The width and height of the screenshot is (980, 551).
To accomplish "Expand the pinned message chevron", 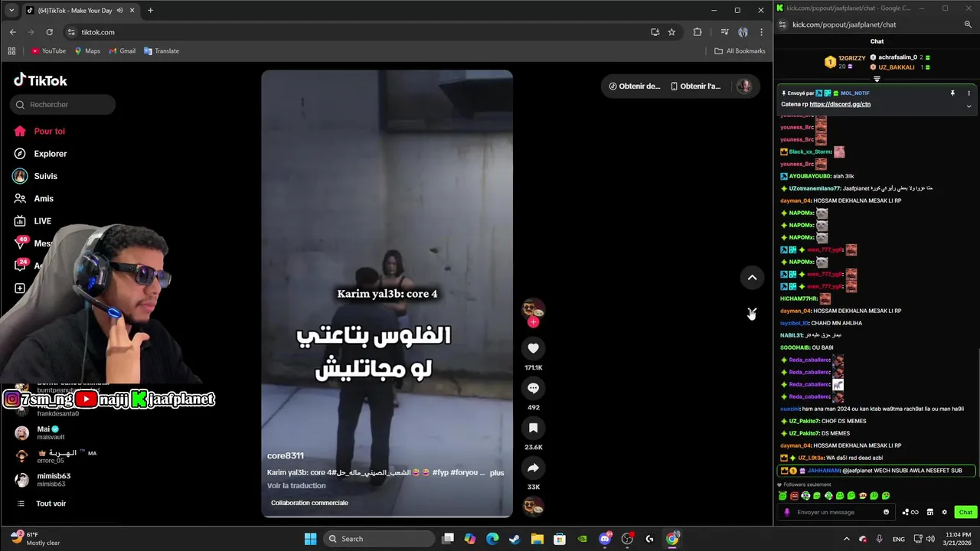I will tap(969, 106).
